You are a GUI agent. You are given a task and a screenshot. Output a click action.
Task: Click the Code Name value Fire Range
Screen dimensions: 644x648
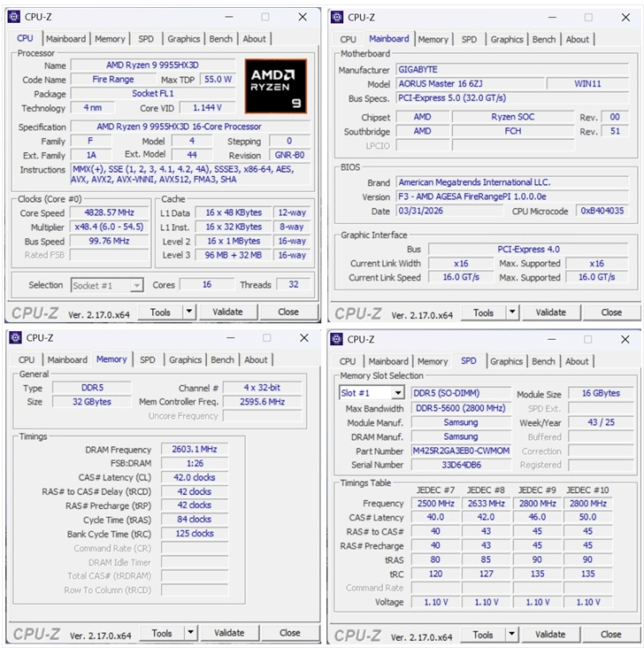coord(113,79)
